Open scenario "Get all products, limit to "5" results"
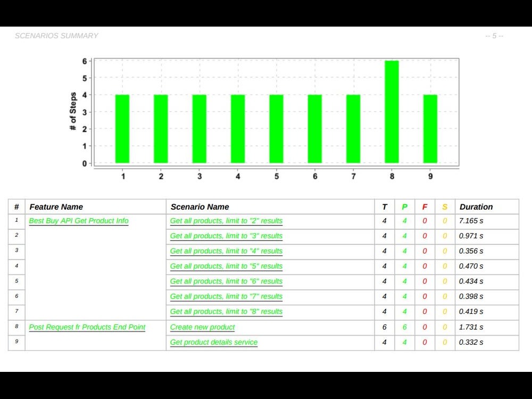This screenshot has height=399, width=532. pyautogui.click(x=226, y=266)
